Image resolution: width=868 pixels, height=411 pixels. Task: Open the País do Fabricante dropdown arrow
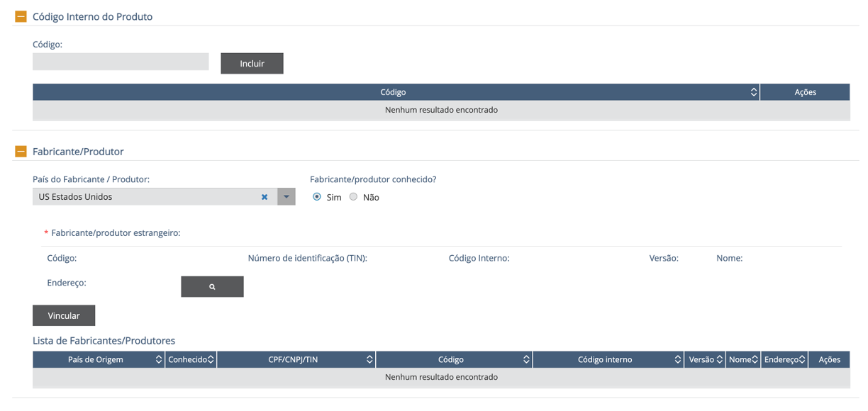click(286, 197)
